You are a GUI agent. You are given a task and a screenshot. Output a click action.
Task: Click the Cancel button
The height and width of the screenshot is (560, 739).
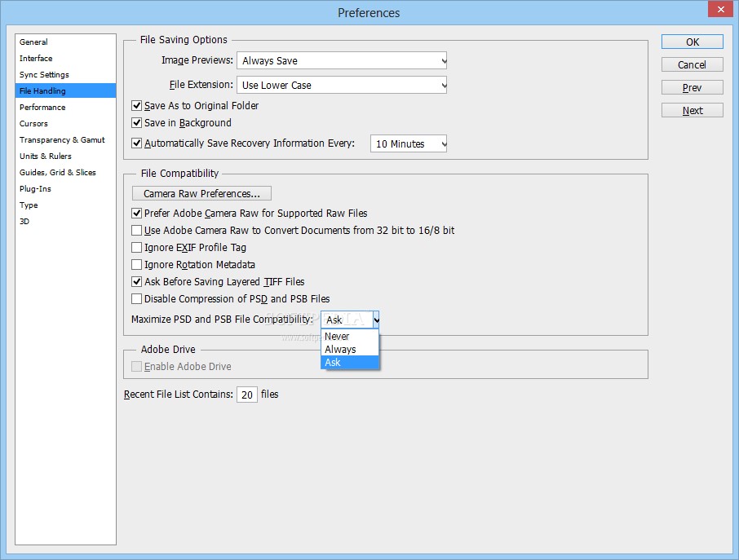693,64
